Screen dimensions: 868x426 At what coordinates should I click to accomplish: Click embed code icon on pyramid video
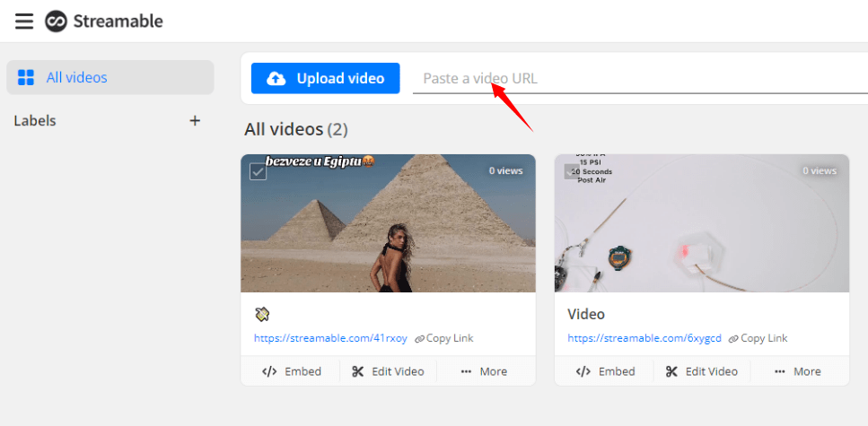pos(269,371)
